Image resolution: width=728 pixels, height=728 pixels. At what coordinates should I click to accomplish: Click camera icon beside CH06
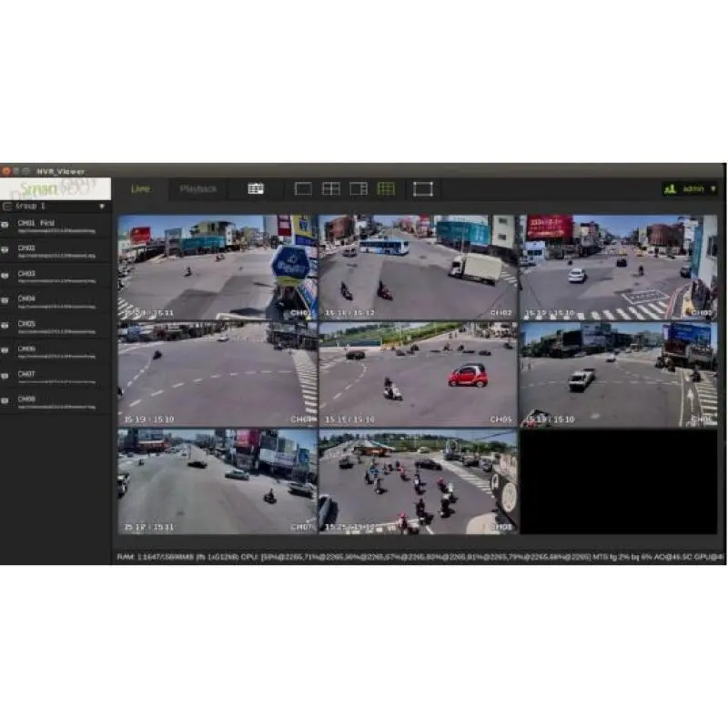[5, 350]
